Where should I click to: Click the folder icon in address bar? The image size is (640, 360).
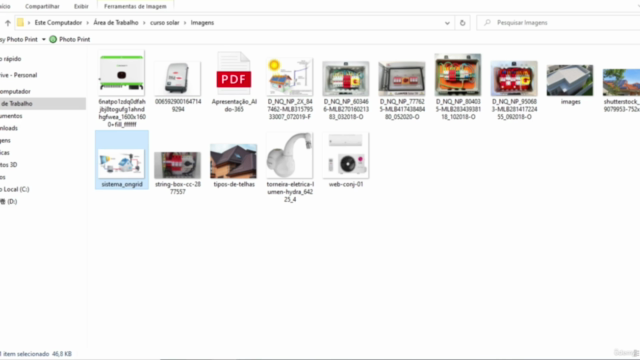tap(20, 23)
